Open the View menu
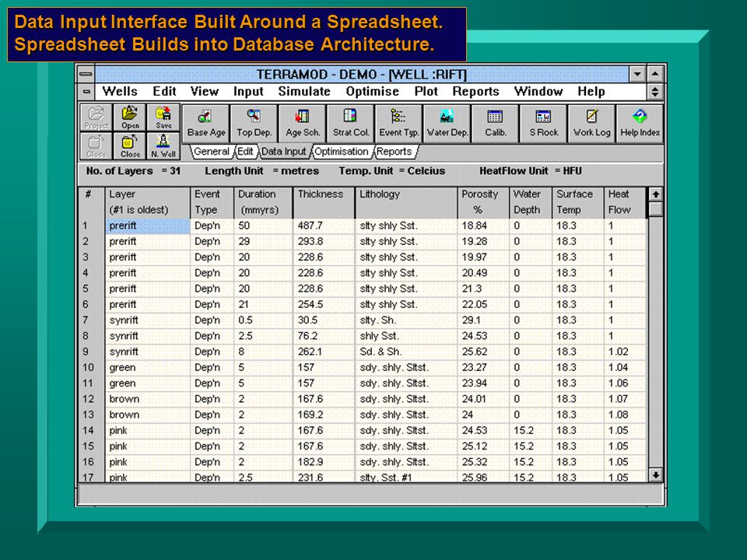The width and height of the screenshot is (747, 560). pos(205,92)
